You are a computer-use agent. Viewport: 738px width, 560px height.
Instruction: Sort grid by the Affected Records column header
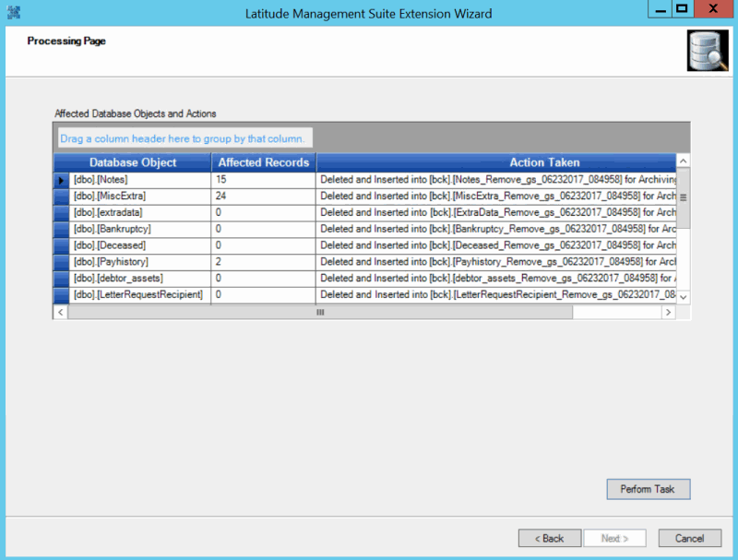pos(265,161)
